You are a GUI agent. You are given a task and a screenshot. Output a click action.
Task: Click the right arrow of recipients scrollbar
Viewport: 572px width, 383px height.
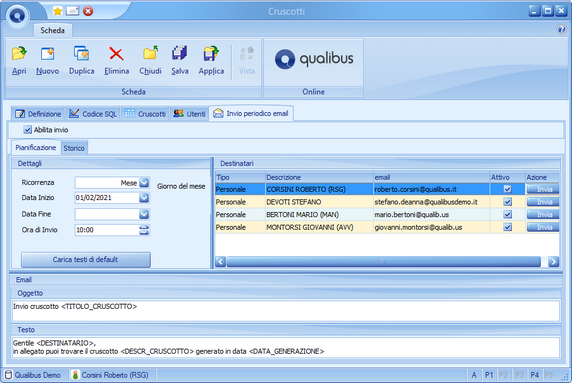tap(553, 261)
